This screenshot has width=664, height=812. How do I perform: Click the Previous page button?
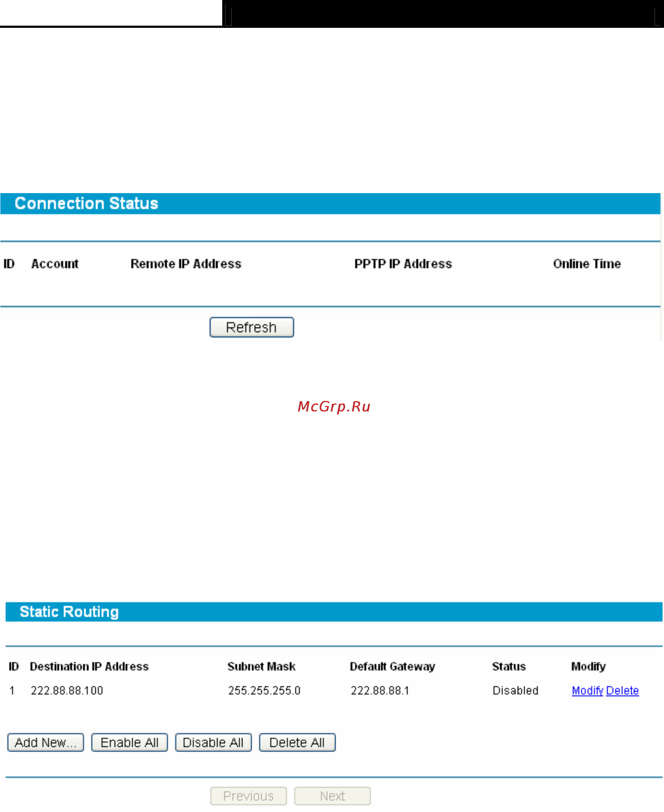249,796
